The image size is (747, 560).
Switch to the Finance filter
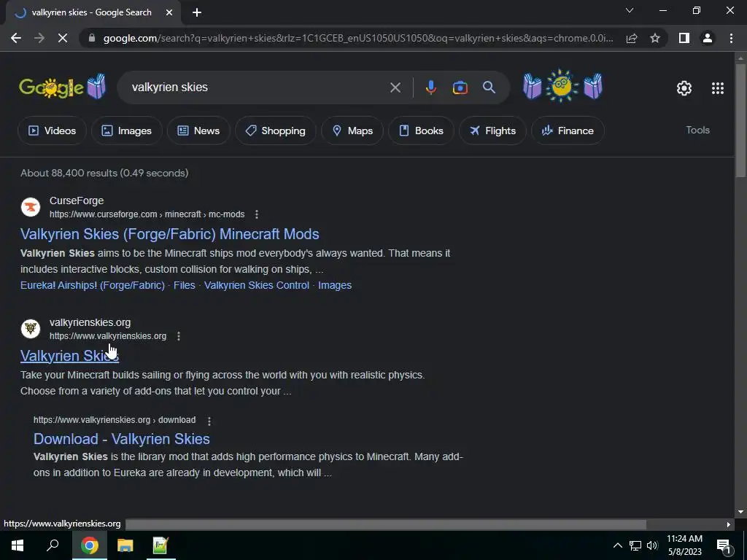[x=568, y=131]
